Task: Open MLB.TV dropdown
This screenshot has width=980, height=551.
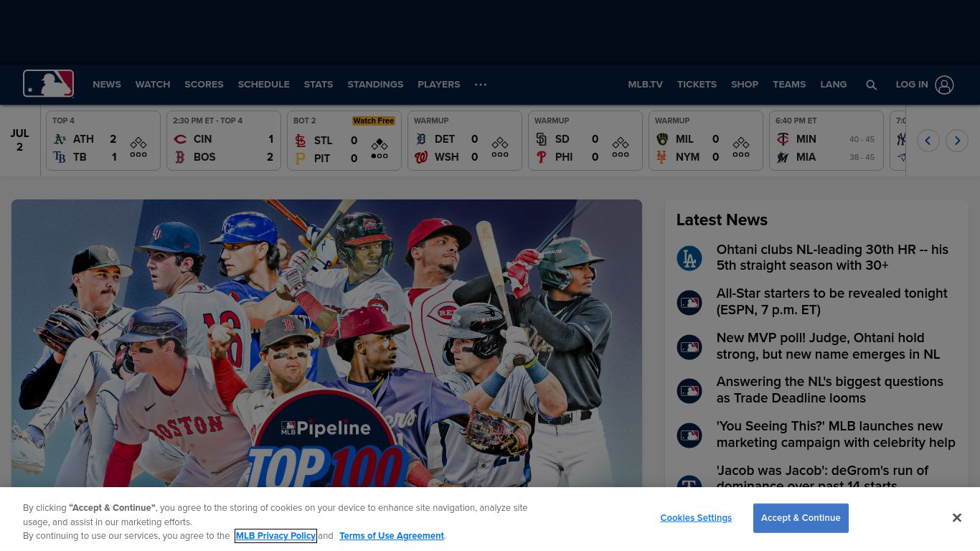Action: tap(646, 85)
